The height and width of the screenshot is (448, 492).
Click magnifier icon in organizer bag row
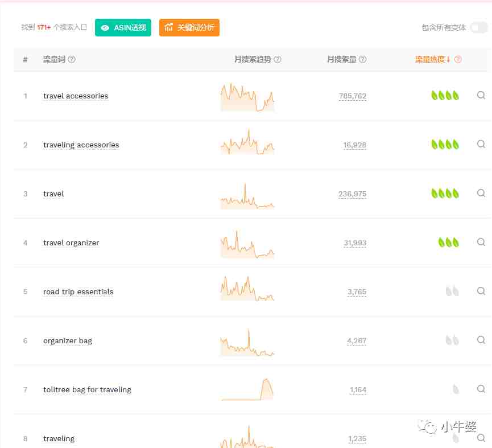(481, 340)
